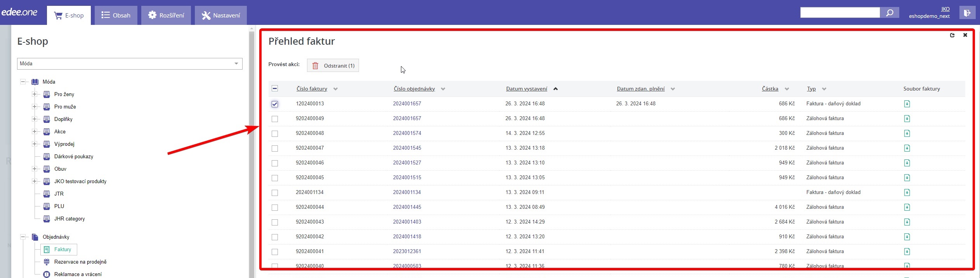
Task: Click the edee.one logo
Action: (19, 12)
